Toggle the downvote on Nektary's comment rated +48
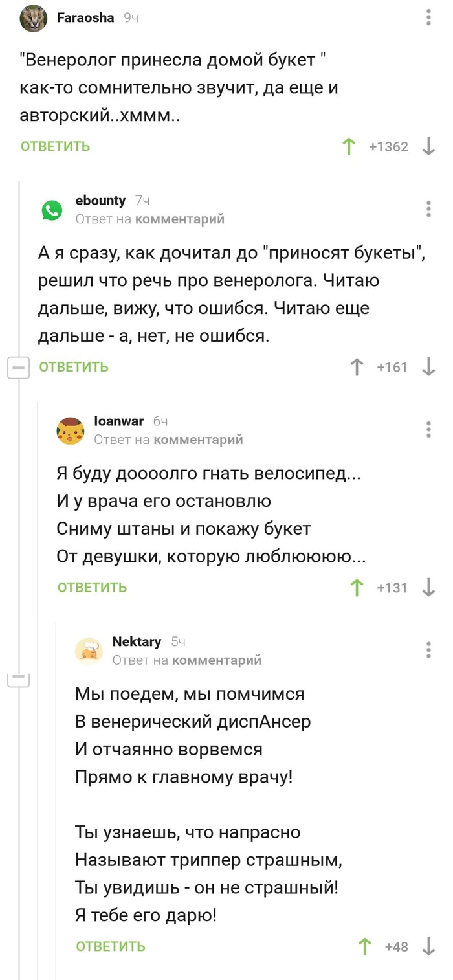 tap(428, 946)
